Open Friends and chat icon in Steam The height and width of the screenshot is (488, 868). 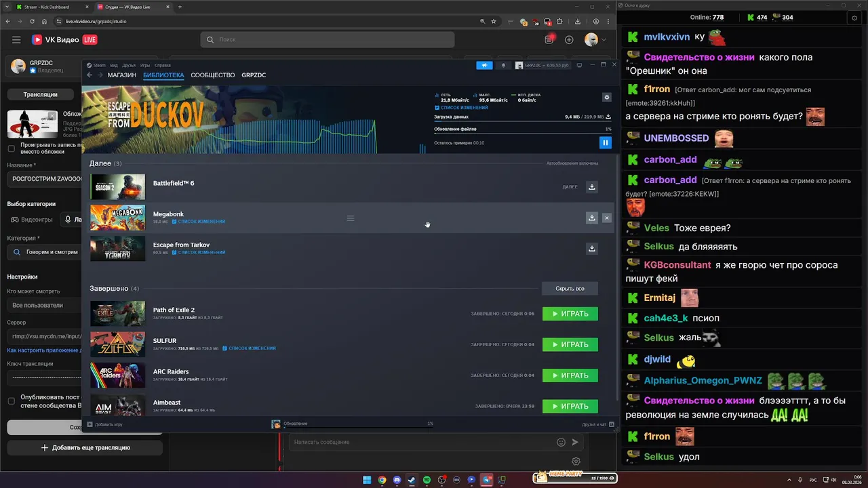click(x=611, y=424)
